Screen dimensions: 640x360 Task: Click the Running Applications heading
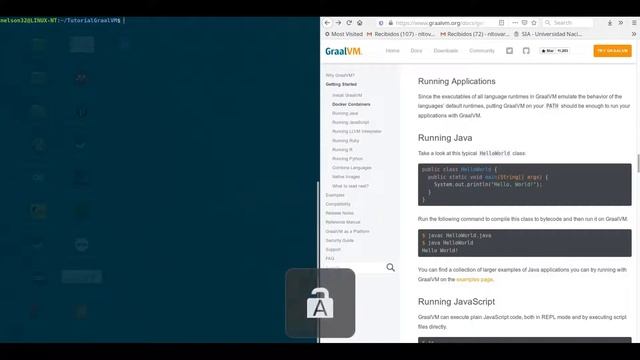tap(456, 81)
